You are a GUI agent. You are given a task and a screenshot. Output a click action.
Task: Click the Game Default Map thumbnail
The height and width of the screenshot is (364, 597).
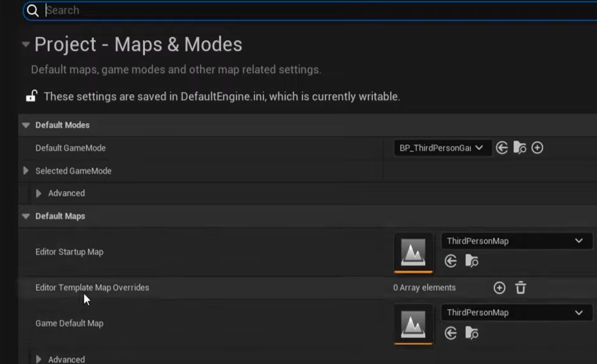point(413,325)
